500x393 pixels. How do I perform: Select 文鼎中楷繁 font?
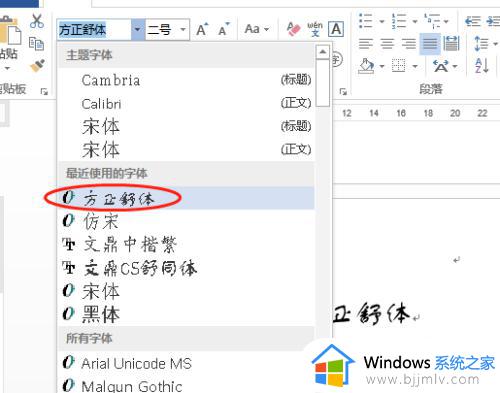point(186,244)
